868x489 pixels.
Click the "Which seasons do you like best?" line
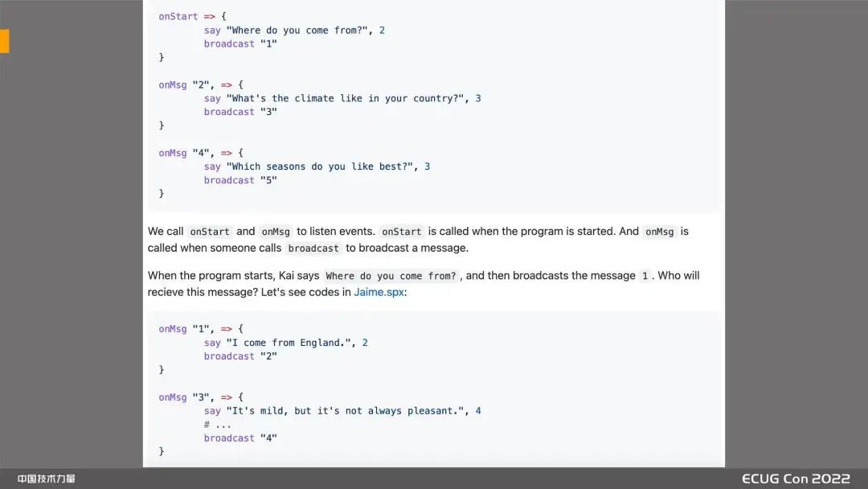click(317, 166)
